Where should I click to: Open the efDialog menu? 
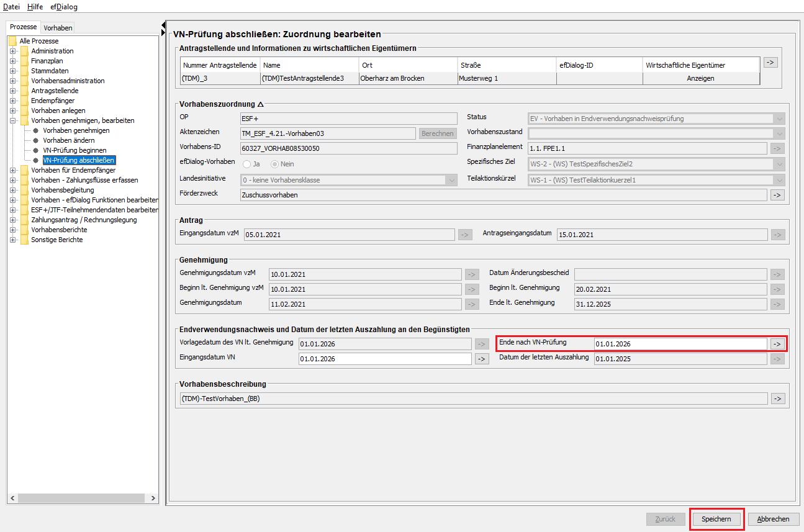coord(64,7)
